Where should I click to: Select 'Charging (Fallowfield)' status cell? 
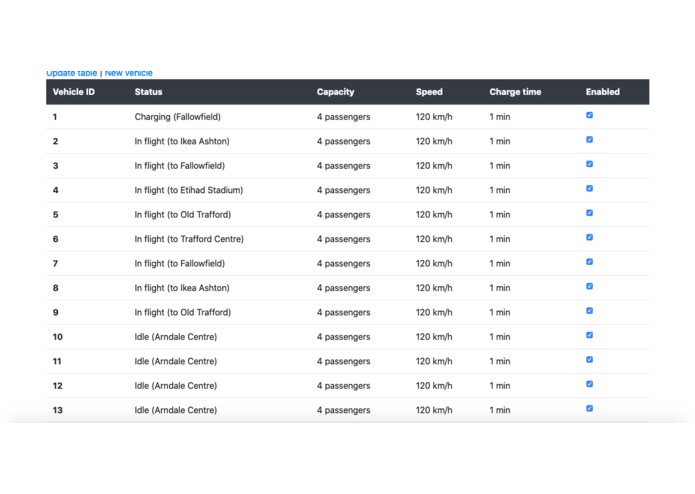tap(178, 117)
